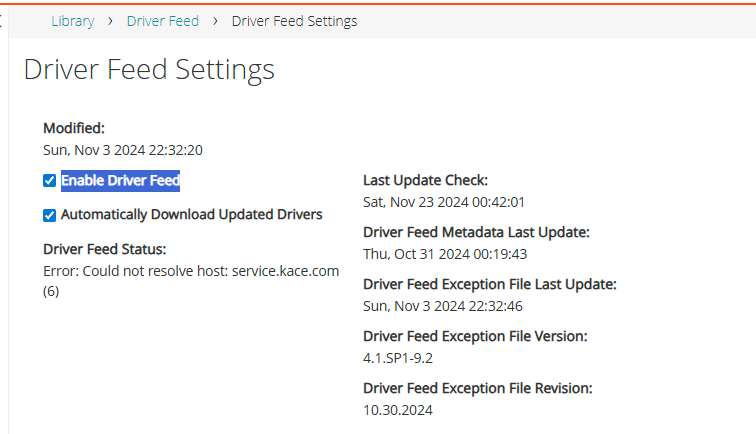Click the chevron after Library breadcrumb
Image resolution: width=756 pixels, height=434 pixels.
[110, 21]
